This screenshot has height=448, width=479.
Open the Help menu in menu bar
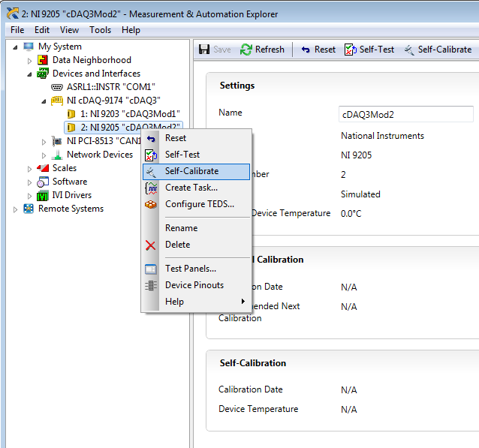coord(131,30)
